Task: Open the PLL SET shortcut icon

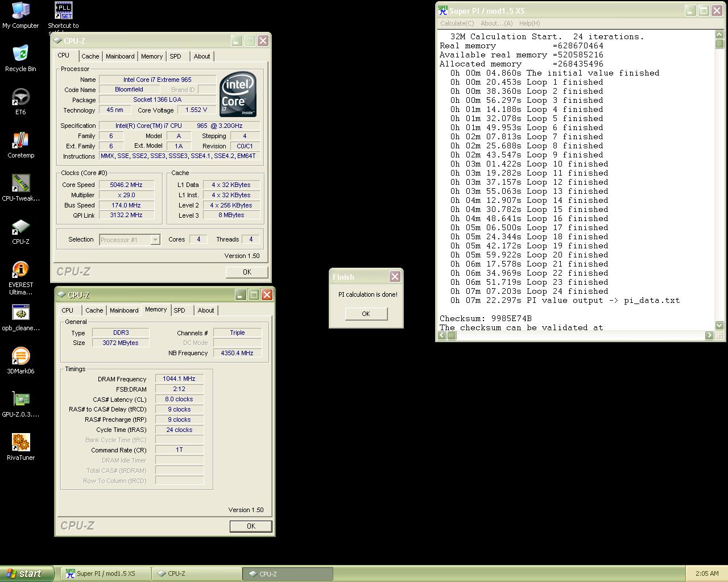Action: 63,15
